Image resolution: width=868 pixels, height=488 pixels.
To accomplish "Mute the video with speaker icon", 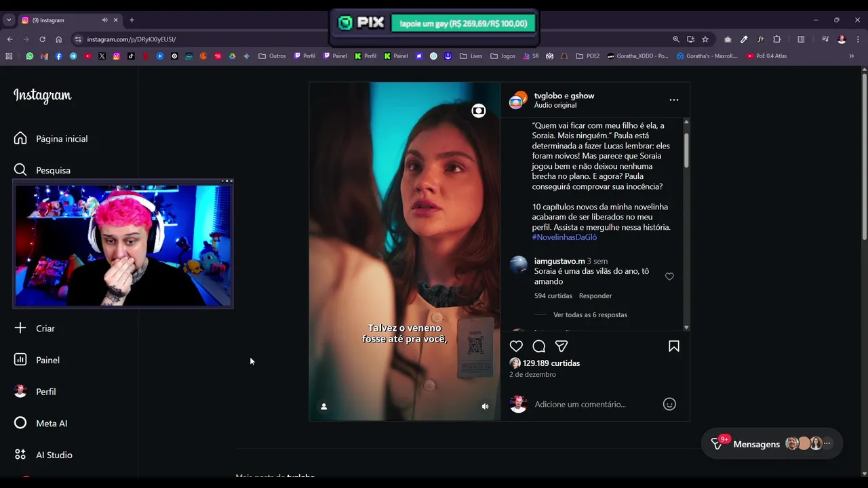I will coord(485,407).
